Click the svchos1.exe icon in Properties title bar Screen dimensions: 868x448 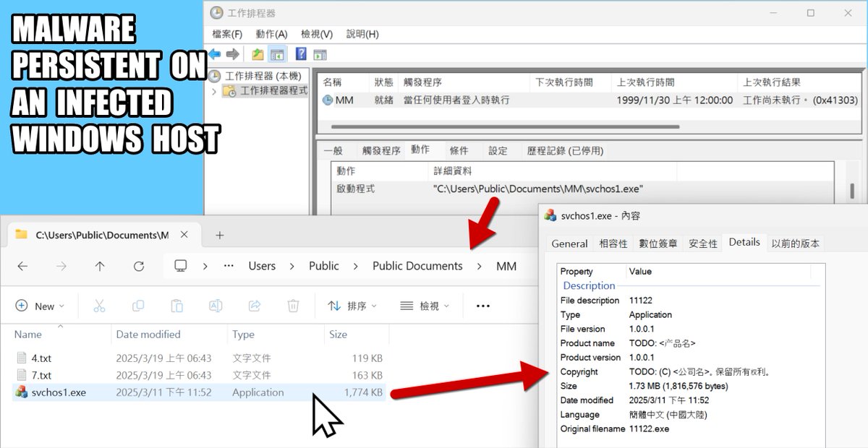pos(550,215)
